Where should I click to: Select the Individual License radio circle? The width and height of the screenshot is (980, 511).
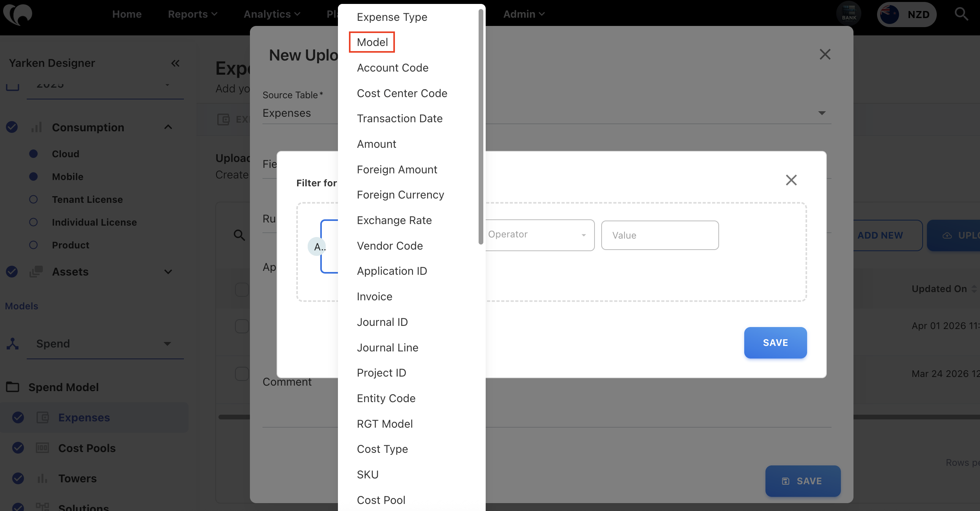coord(33,222)
